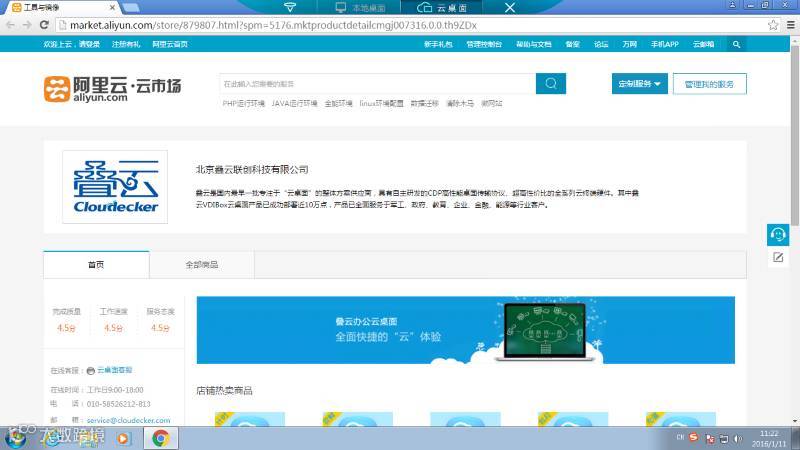Expand the 定制服务 dropdown
This screenshot has width=800, height=450.
(639, 84)
